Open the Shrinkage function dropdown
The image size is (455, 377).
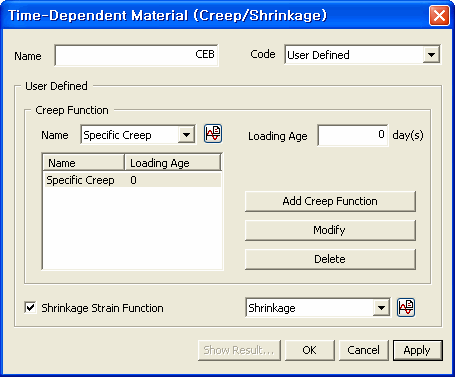(x=381, y=308)
